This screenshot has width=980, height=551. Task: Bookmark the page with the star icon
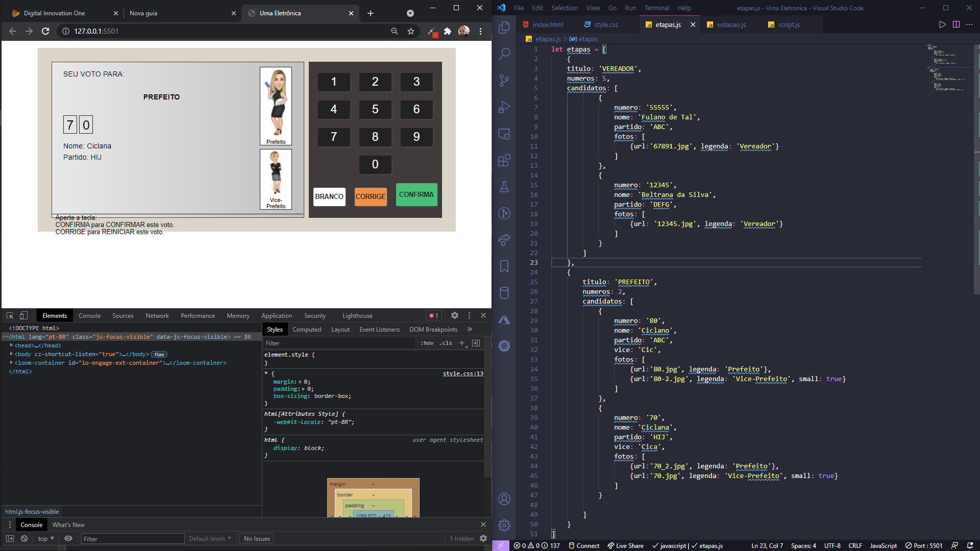click(x=411, y=31)
